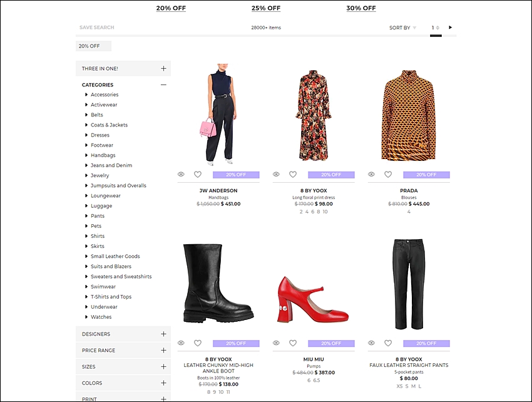Select the Belts category
The width and height of the screenshot is (532, 402).
tap(96, 115)
